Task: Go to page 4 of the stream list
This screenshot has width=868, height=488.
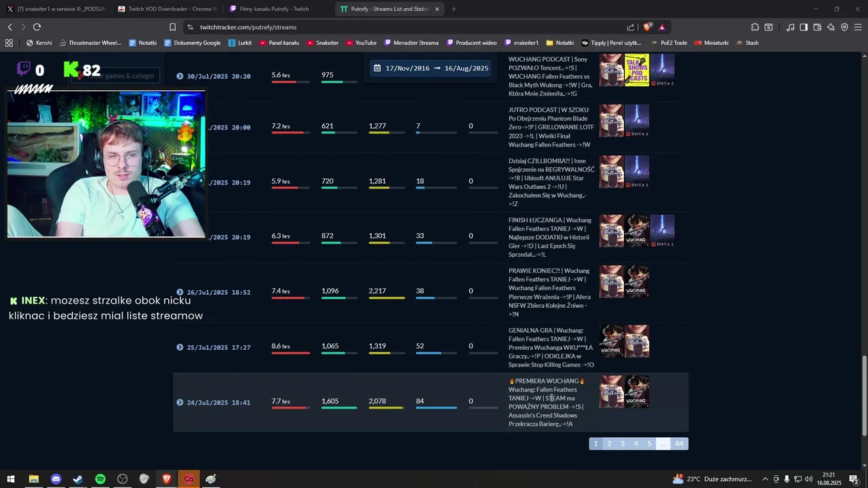Action: pyautogui.click(x=635, y=443)
